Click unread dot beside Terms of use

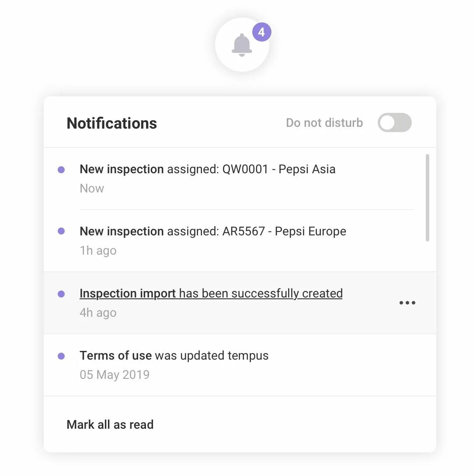61,356
